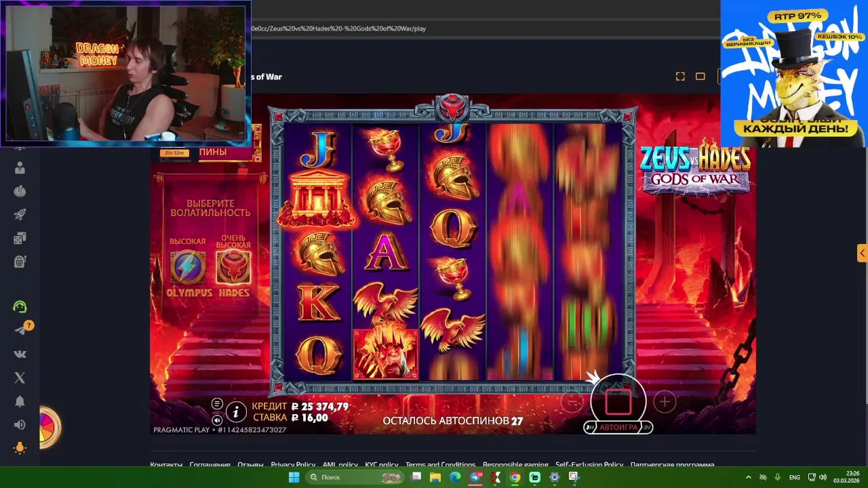The width and height of the screenshot is (868, 488).
Task: Open the AML policy footer link
Action: 340,465
